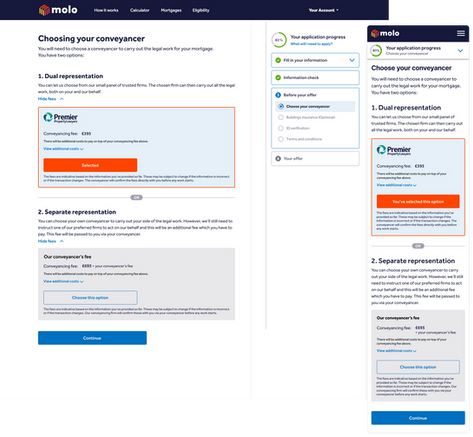Click the molo logo in mobile header

click(385, 33)
